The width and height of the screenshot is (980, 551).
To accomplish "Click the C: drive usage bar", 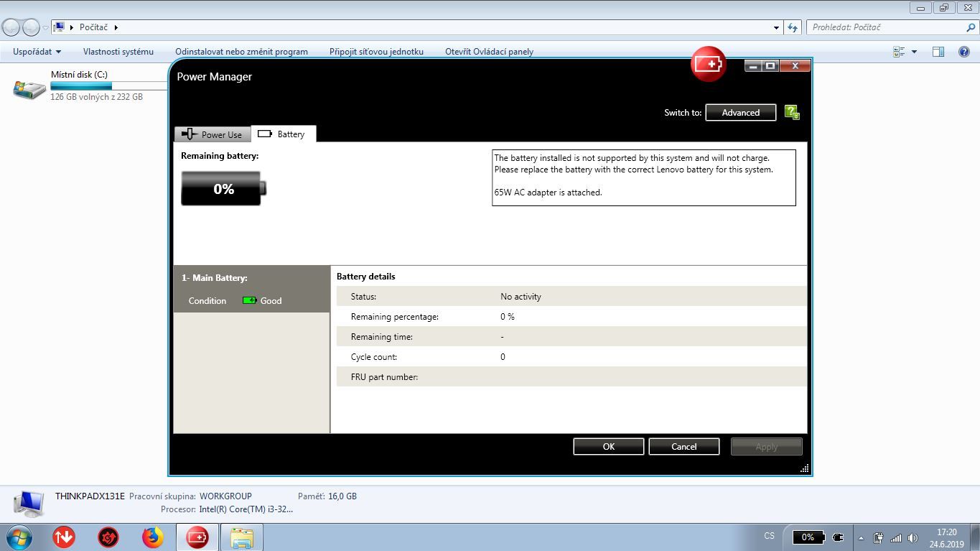I will [109, 85].
